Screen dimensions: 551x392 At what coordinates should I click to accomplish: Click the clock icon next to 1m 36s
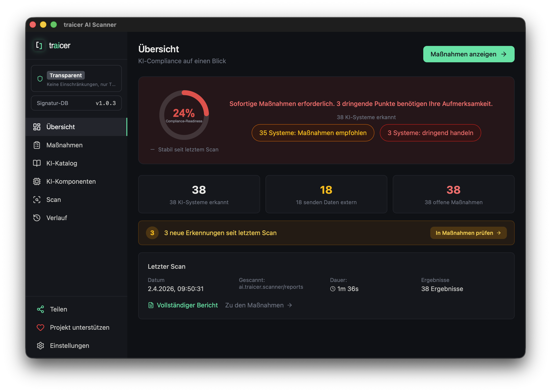pyautogui.click(x=333, y=289)
